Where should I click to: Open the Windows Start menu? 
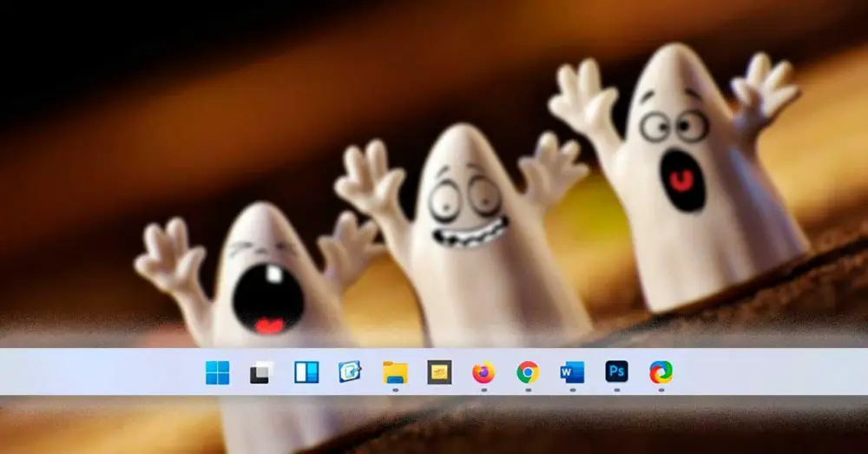click(218, 373)
